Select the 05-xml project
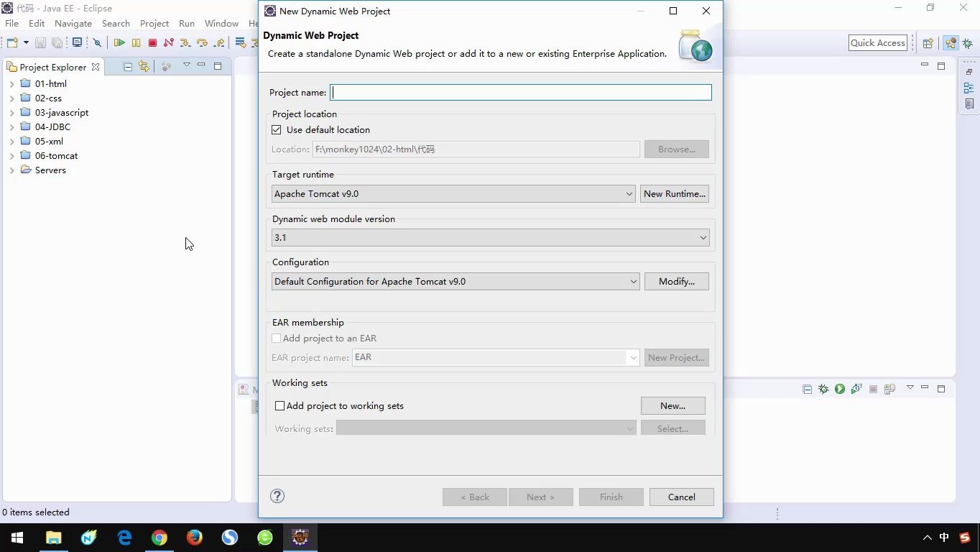This screenshot has height=552, width=980. click(x=49, y=141)
